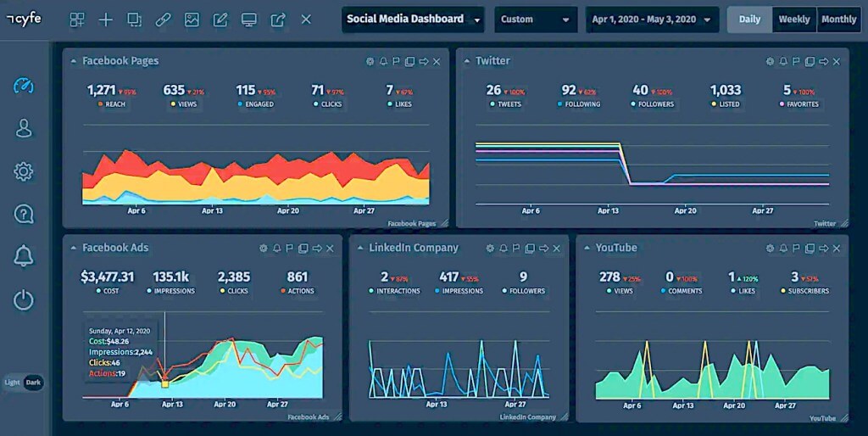Image resolution: width=868 pixels, height=436 pixels.
Task: Collapse the Twitter widget
Action: coord(467,61)
